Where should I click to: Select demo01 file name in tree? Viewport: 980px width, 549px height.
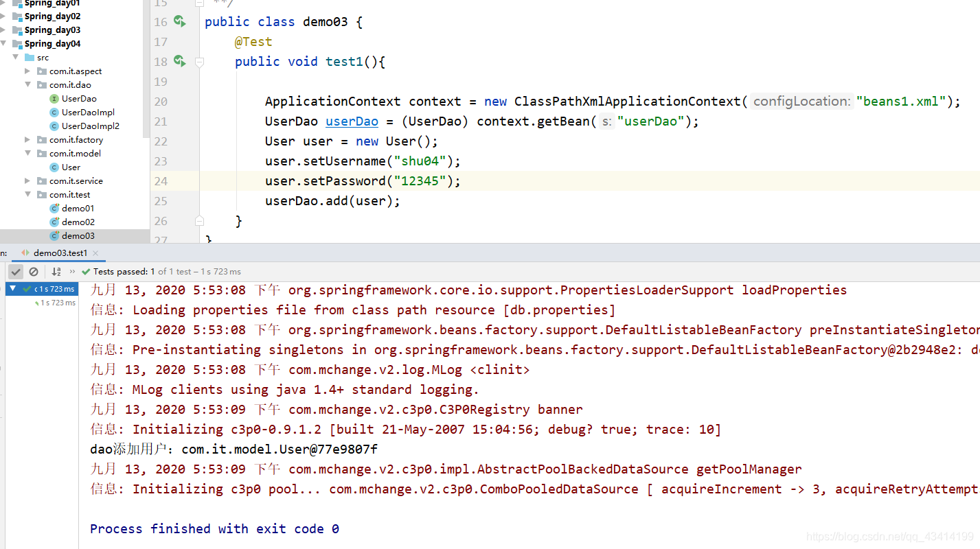pos(78,208)
